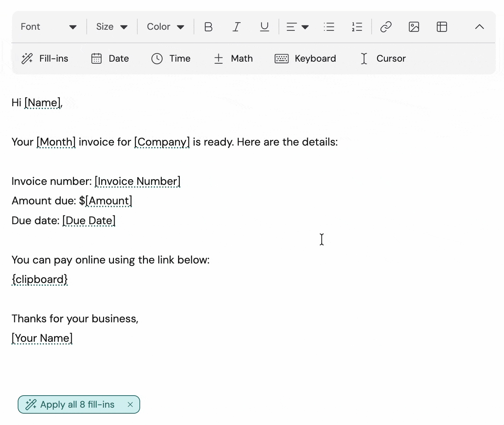Click the [Name] fill-in field

click(x=42, y=103)
